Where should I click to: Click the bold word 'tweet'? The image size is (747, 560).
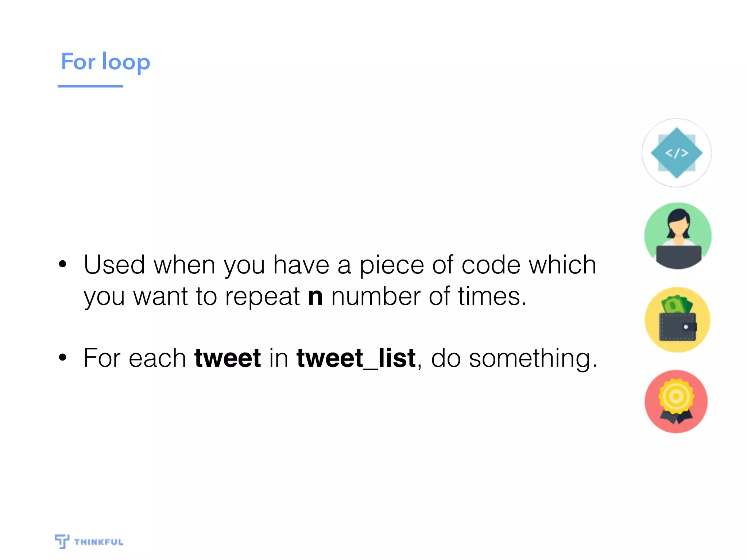tap(228, 358)
